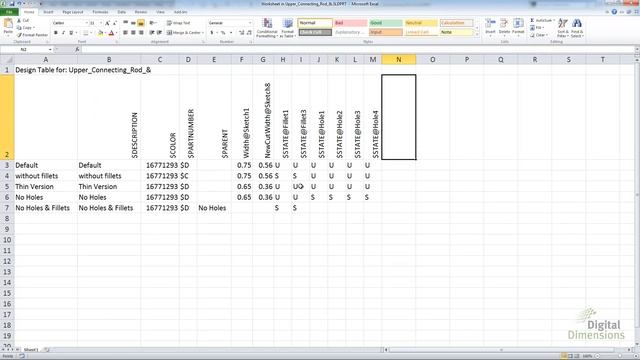Apply the Calculation cell style

tap(456, 23)
